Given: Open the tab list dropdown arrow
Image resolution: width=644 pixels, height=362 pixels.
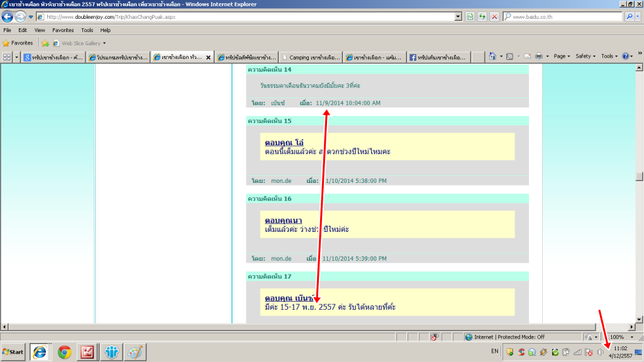Looking at the screenshot, I should pos(16,57).
